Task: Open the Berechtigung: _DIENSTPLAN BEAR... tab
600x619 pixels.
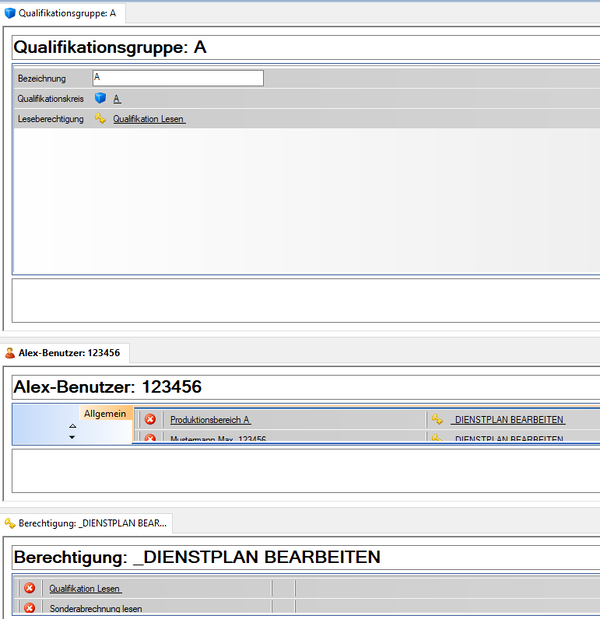Action: [85, 523]
